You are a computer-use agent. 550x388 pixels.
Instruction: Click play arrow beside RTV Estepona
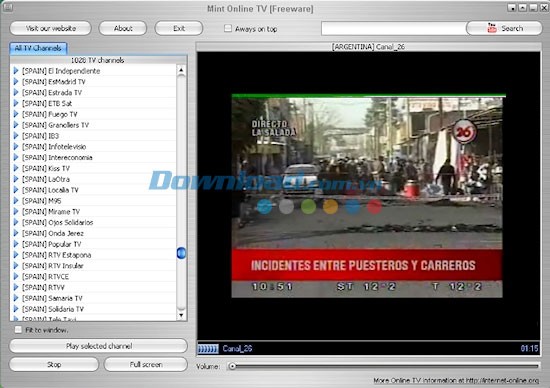(16, 255)
